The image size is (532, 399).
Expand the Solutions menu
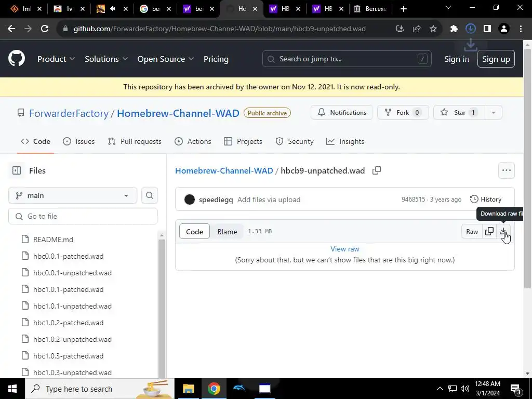pyautogui.click(x=106, y=59)
